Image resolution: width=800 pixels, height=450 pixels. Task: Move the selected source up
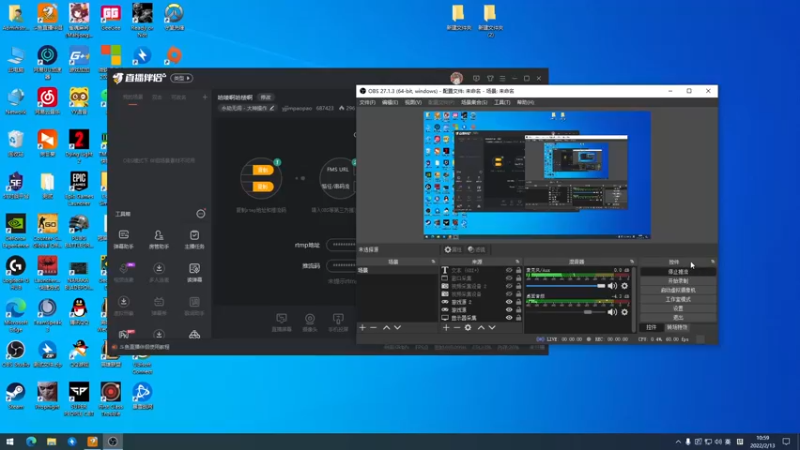pos(481,328)
